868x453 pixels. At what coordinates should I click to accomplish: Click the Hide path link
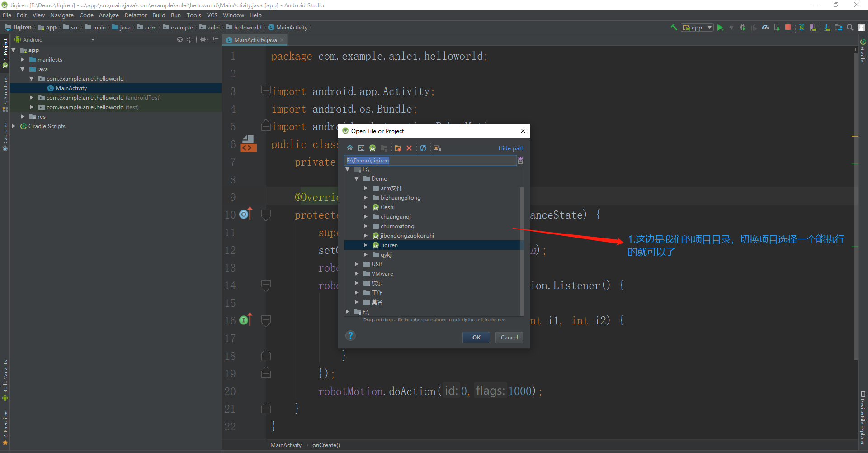[511, 148]
